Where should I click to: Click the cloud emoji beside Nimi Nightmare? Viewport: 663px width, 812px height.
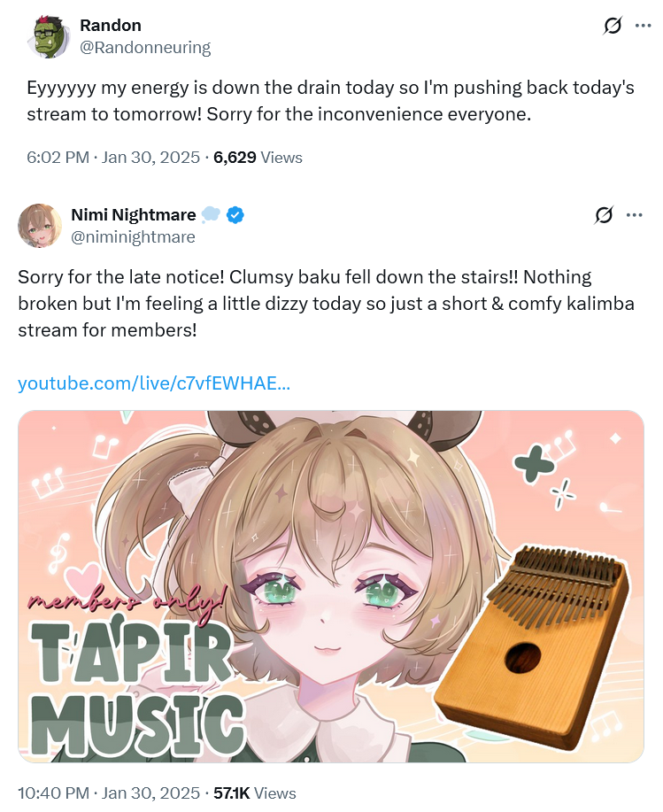point(210,215)
